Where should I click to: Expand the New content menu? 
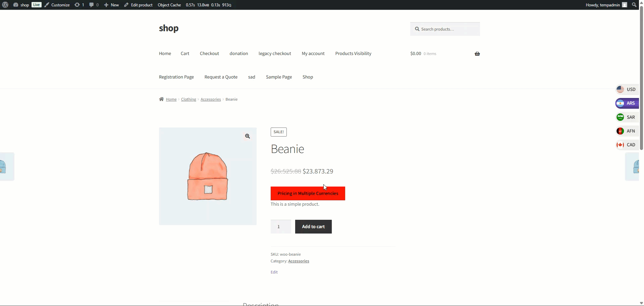[111, 5]
